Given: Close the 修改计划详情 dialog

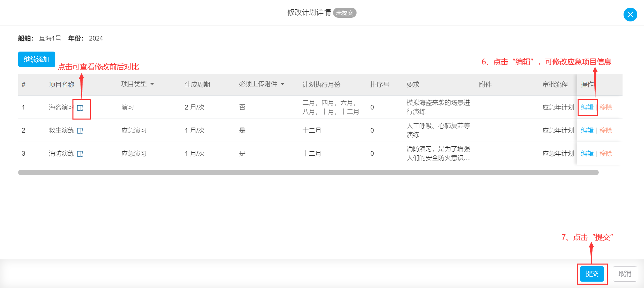Looking at the screenshot, I should click(630, 14).
